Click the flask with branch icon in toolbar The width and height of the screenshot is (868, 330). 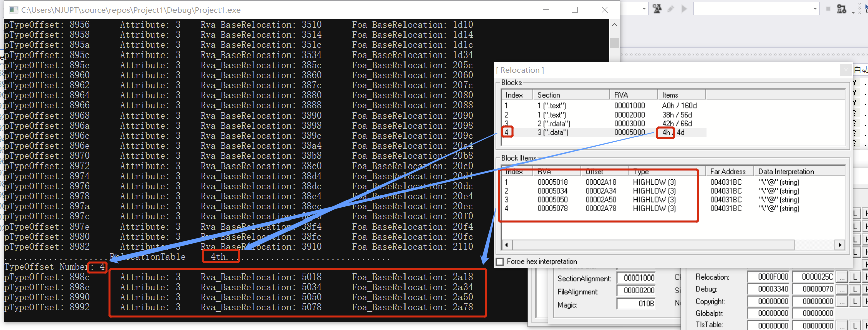point(841,9)
